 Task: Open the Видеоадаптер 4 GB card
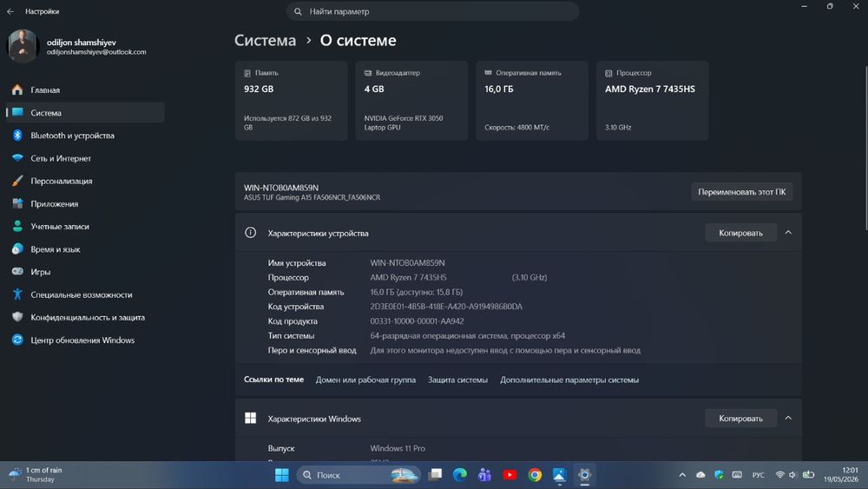coord(411,101)
